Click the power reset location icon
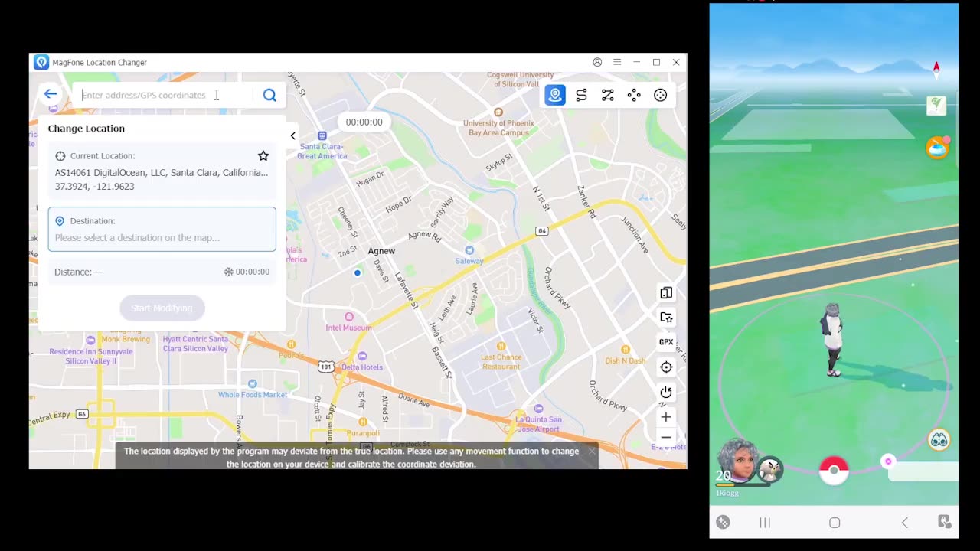 [x=666, y=393]
